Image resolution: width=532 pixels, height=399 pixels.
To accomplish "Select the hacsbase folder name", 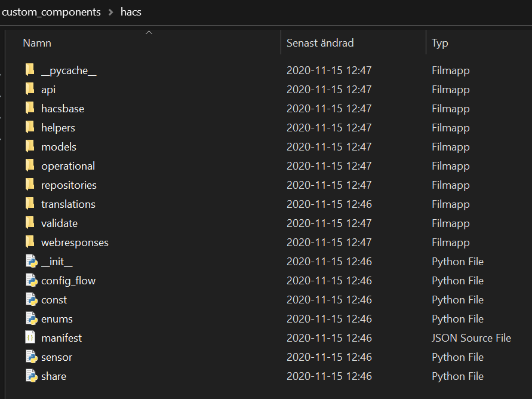I will click(63, 109).
